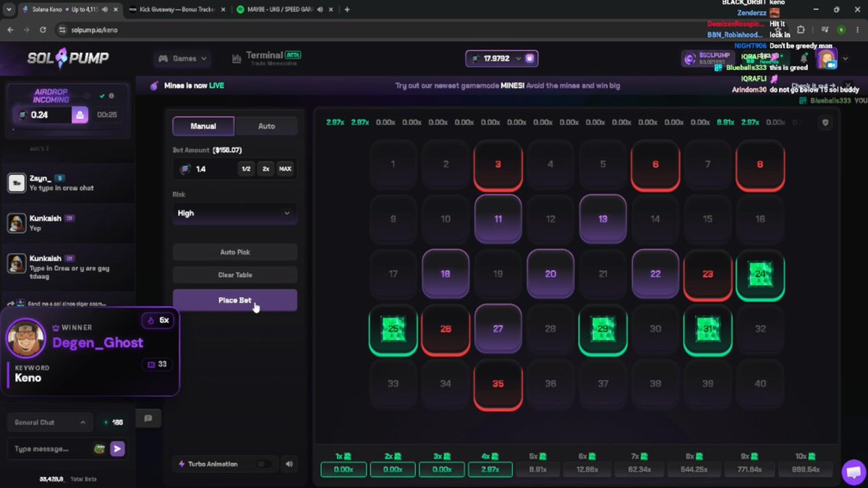This screenshot has height=488, width=868.
Task: Send the chat message with arrow button
Action: click(117, 449)
